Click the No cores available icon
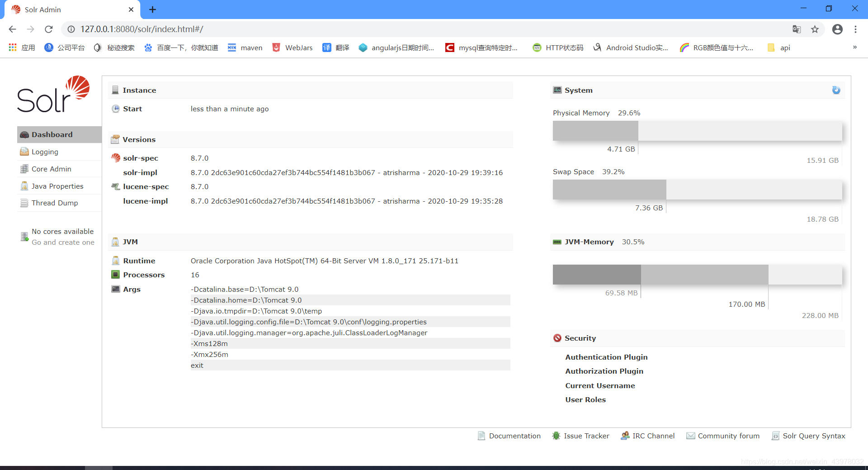 [x=24, y=237]
